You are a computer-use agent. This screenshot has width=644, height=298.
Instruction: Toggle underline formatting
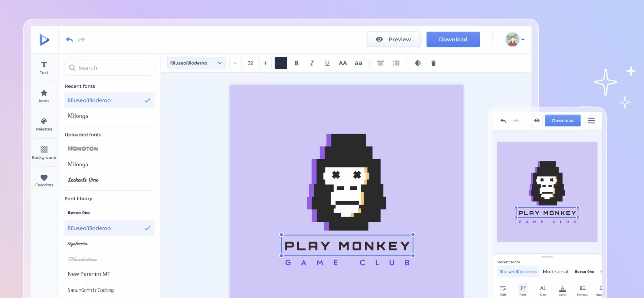pos(327,63)
